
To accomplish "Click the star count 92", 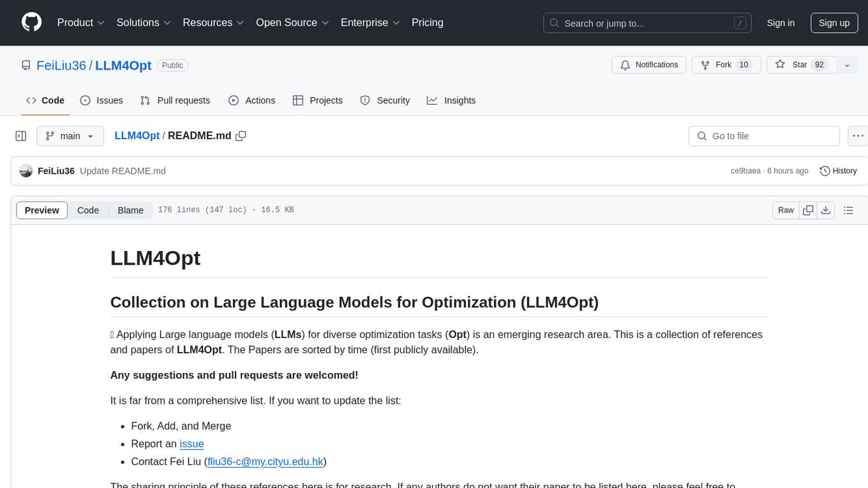I will 819,65.
